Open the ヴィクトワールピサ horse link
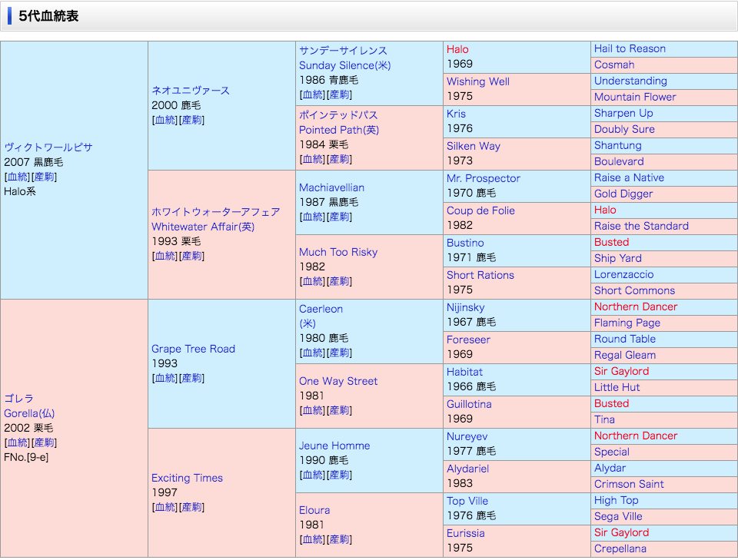738x560 pixels. click(48, 147)
